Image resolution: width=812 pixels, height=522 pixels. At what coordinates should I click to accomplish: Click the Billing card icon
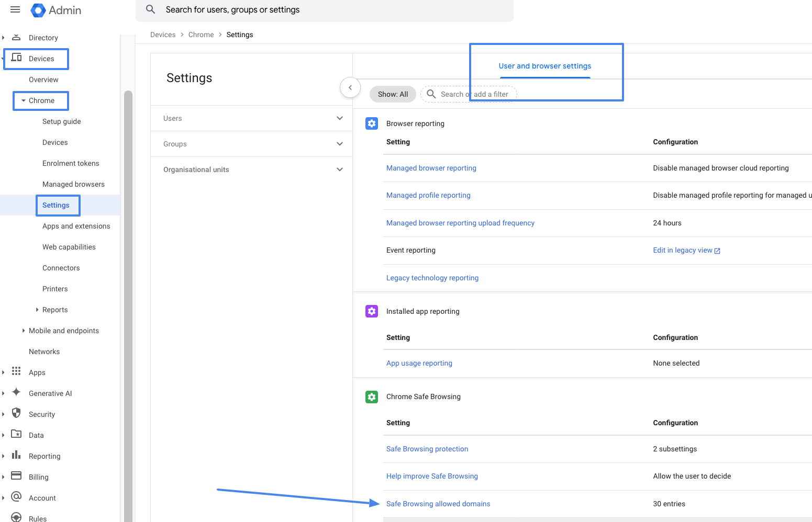tap(16, 476)
